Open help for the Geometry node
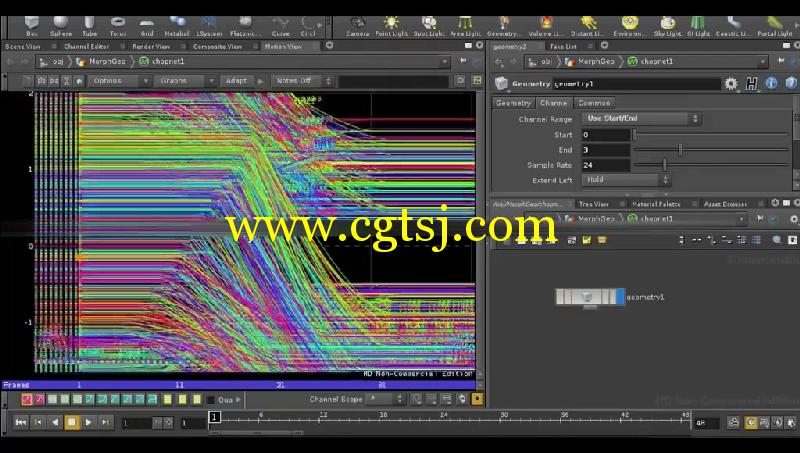The width and height of the screenshot is (800, 453). point(791,83)
